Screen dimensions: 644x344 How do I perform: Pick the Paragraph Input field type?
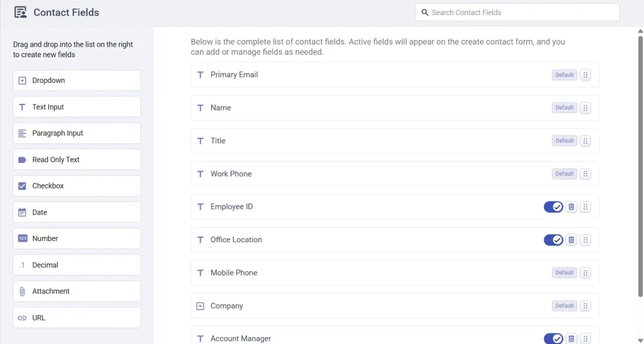[x=76, y=133]
